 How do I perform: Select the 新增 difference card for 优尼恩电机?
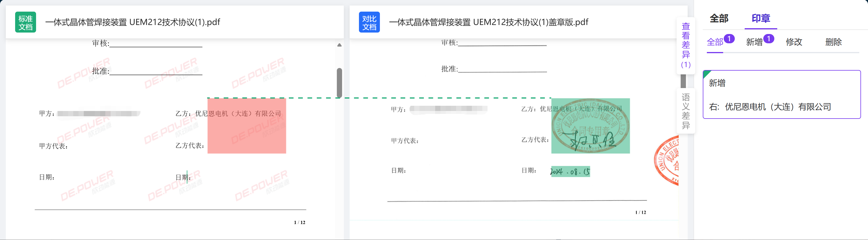click(781, 95)
